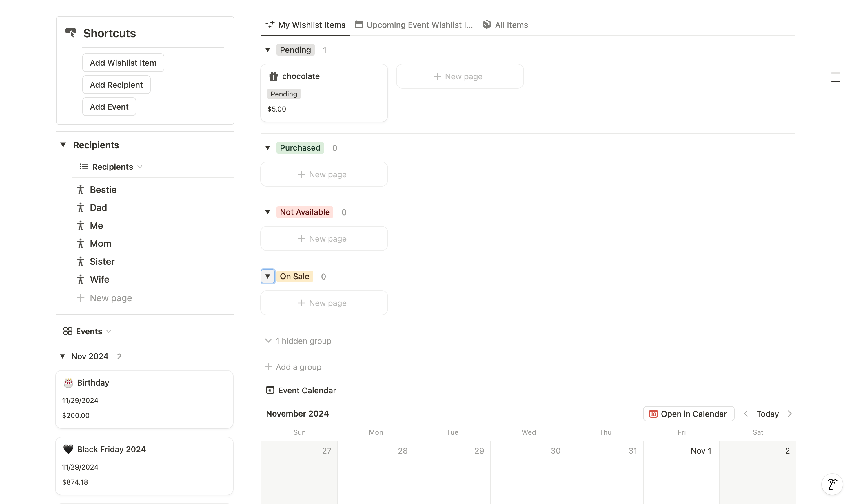Click the black heart icon on Black Friday 2024
The height and width of the screenshot is (504, 852).
coord(68,449)
